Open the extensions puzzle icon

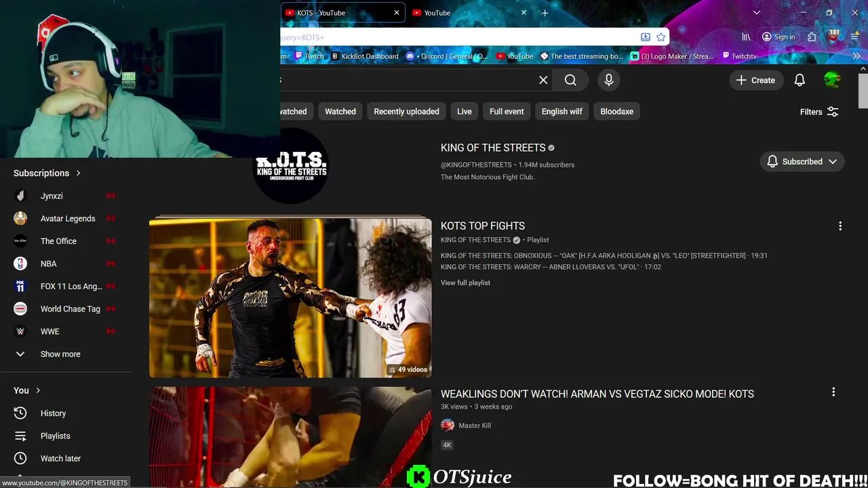(x=812, y=37)
